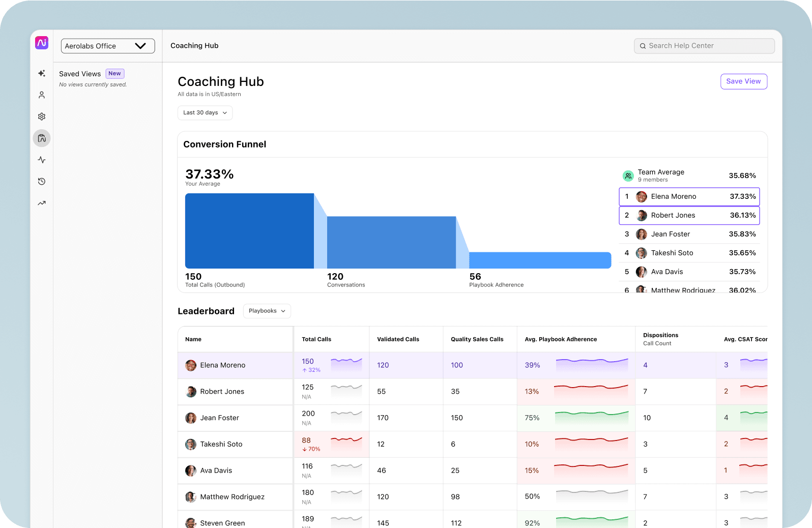Click the app logo in sidebar
Image resolution: width=812 pixels, height=528 pixels.
pos(42,43)
